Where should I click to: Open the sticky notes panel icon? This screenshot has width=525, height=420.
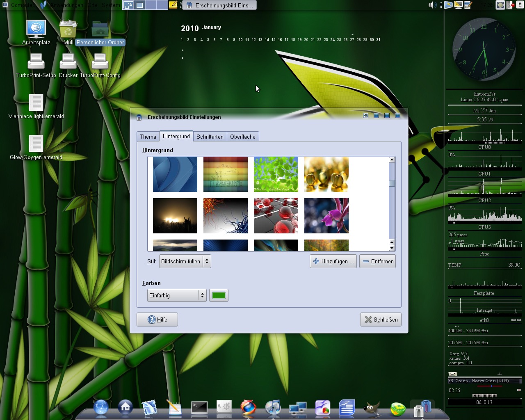(x=173, y=5)
